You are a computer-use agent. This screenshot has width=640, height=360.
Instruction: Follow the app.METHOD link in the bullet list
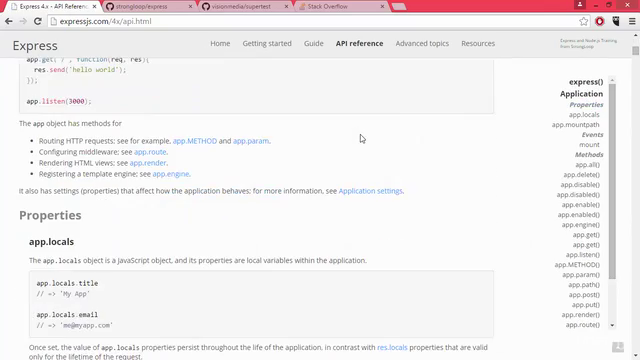195,141
